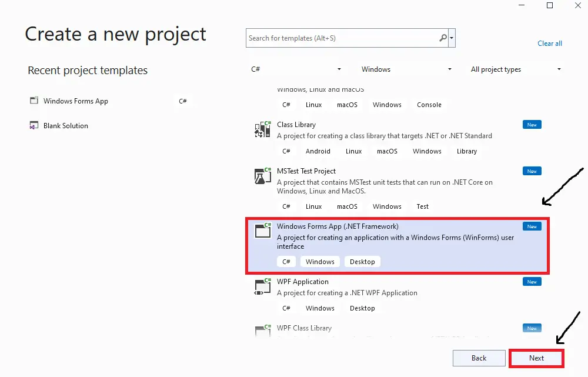Click the New badge on WPF Application

pyautogui.click(x=532, y=282)
